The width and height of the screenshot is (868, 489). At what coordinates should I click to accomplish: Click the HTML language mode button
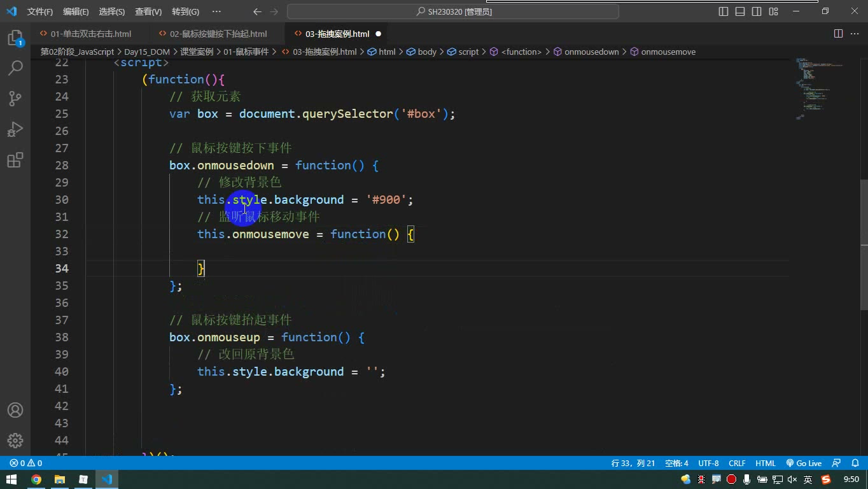766,463
